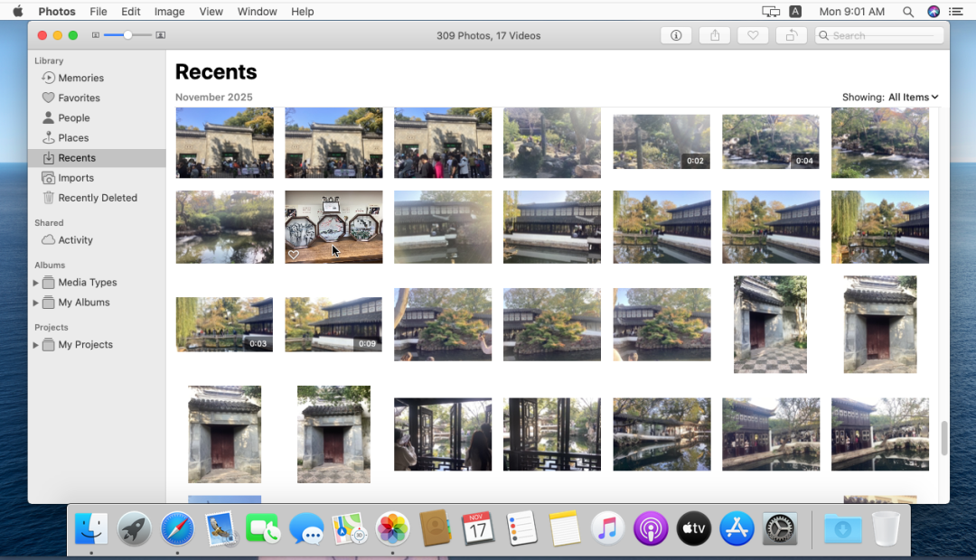The height and width of the screenshot is (560, 976).
Task: Click the display mirroring menu bar icon
Action: point(771,11)
